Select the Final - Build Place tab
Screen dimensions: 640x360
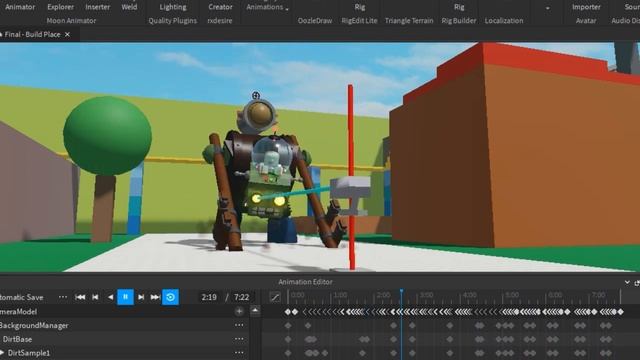pyautogui.click(x=32, y=35)
